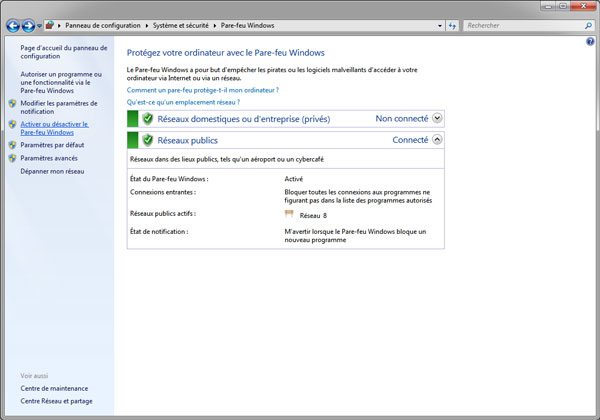Click 'Bloquer toutes les connexions aux programmes' value text

point(358,196)
